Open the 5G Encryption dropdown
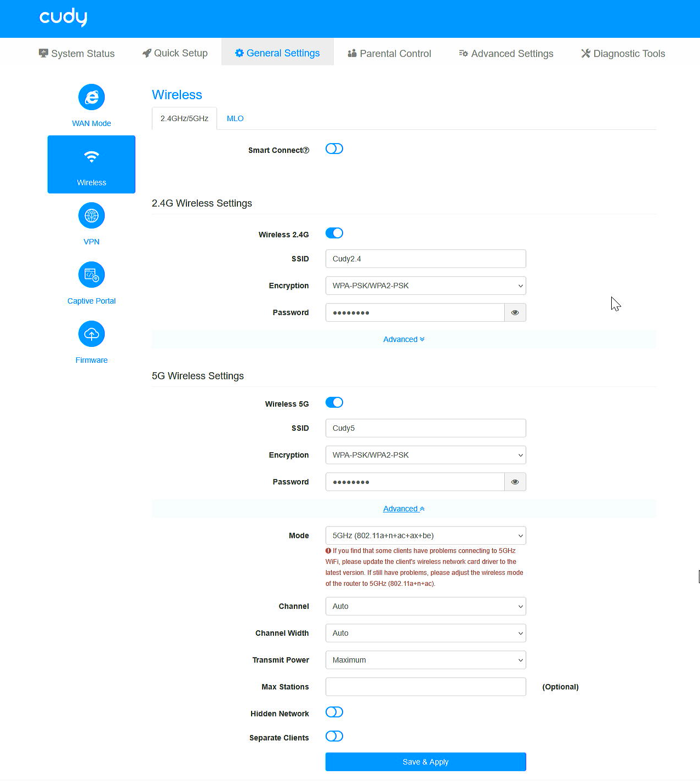The width and height of the screenshot is (700, 781). tap(426, 455)
